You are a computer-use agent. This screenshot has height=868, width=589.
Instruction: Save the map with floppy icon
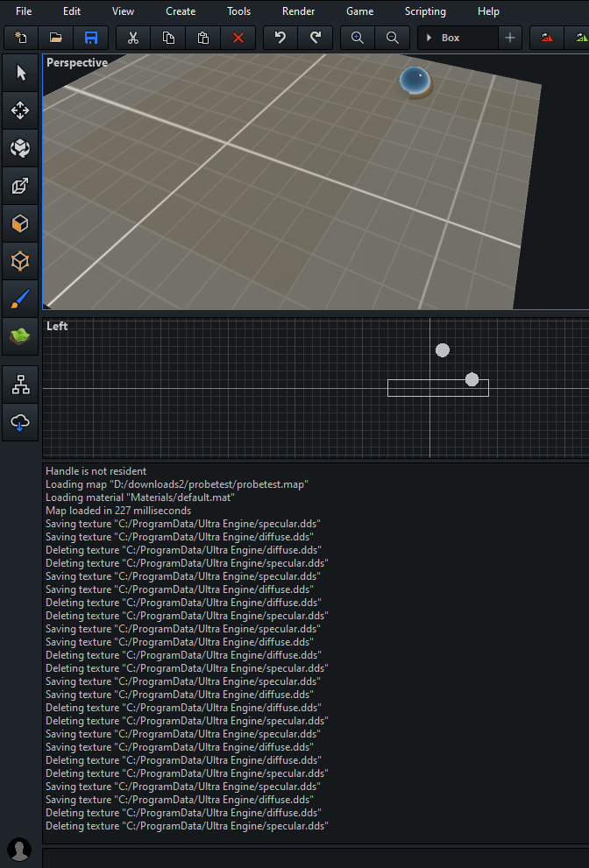[x=91, y=38]
